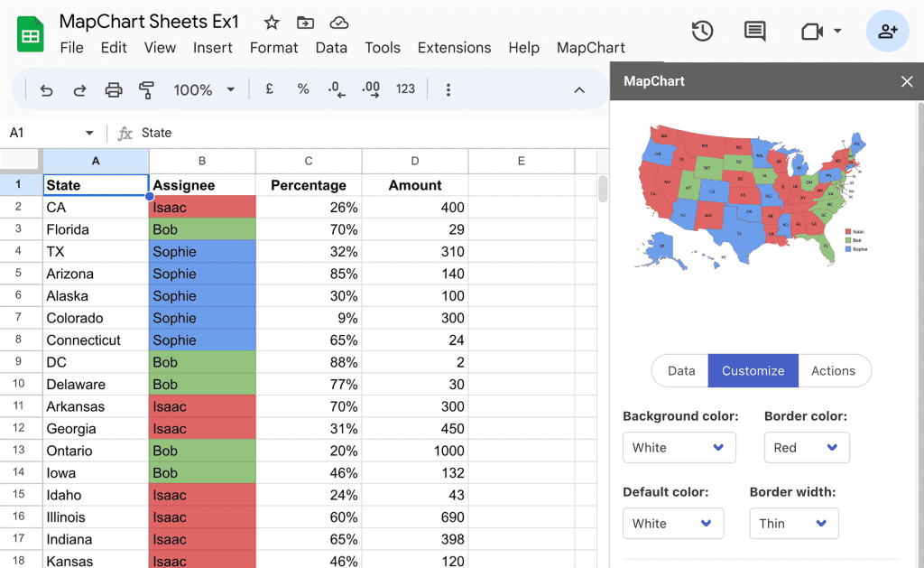This screenshot has width=924, height=568.
Task: Collapse the menus with the up chevron
Action: (x=579, y=90)
